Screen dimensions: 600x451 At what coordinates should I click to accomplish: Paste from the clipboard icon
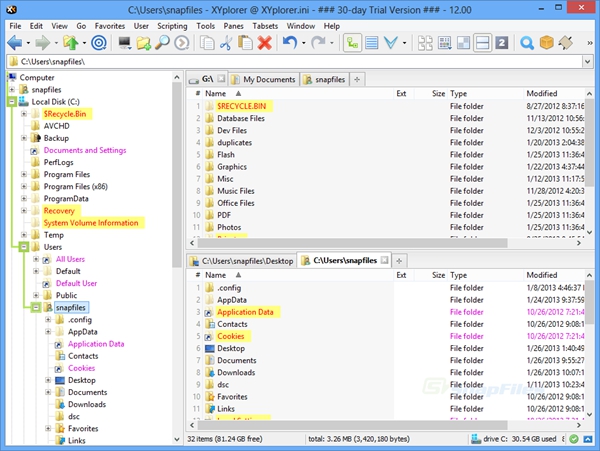[245, 43]
